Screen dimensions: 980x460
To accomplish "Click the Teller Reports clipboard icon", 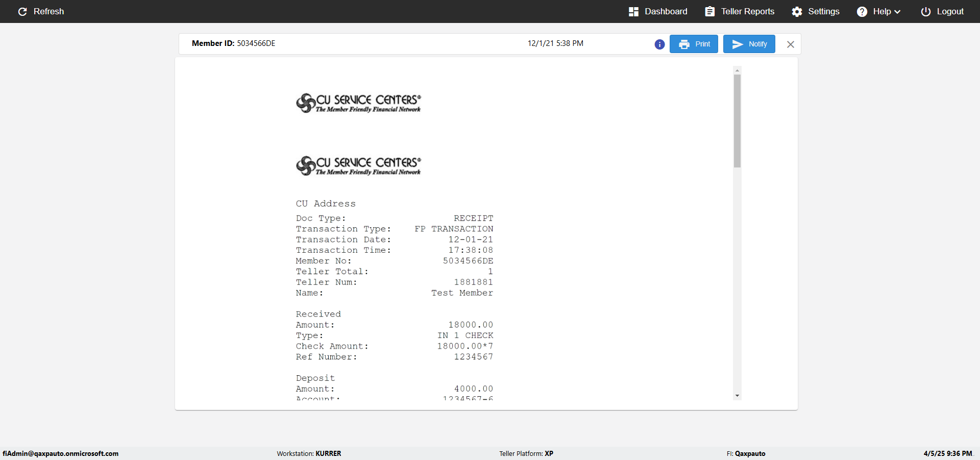I will pos(710,11).
